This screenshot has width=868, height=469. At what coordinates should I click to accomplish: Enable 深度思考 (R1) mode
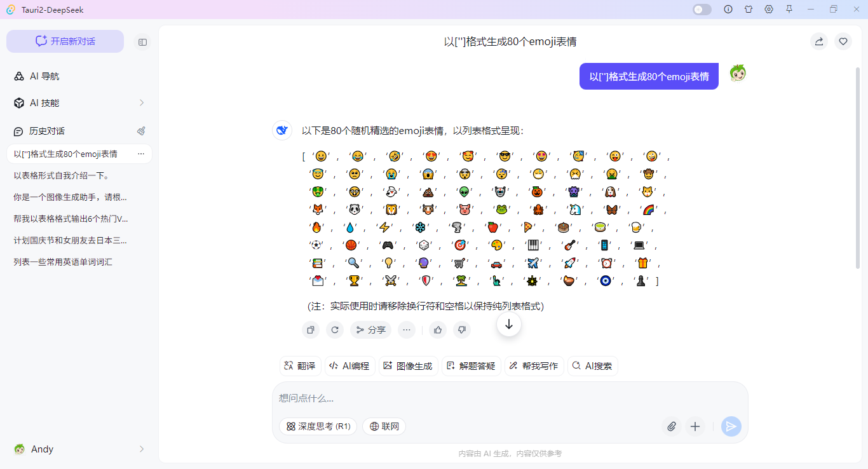click(318, 426)
